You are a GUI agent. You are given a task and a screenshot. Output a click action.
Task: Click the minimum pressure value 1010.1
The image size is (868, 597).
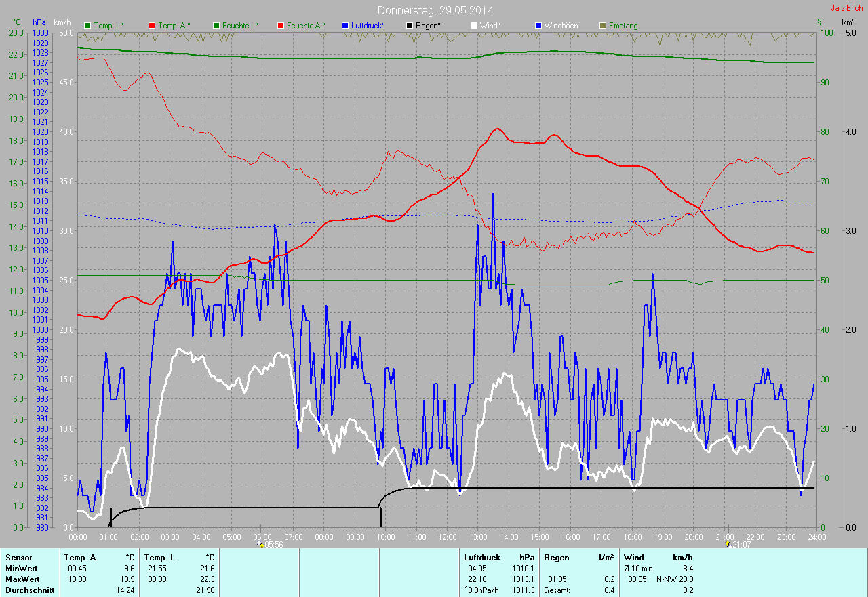coord(523,569)
